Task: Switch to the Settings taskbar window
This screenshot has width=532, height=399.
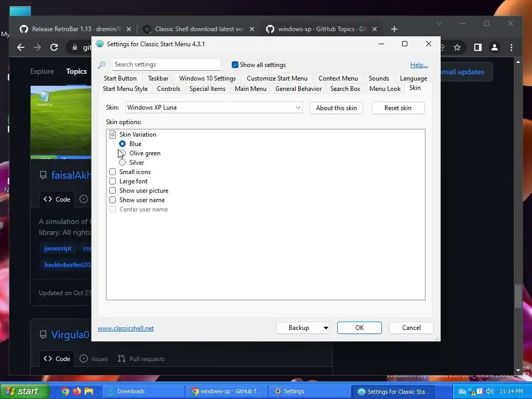Action: 309,391
